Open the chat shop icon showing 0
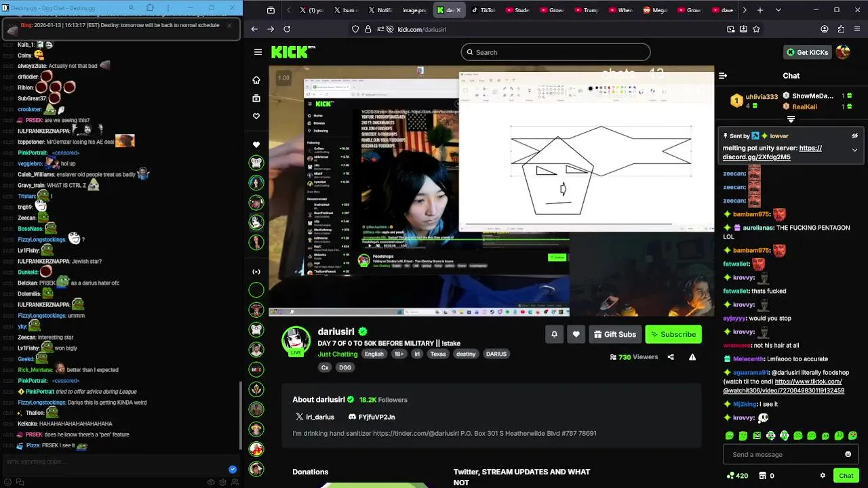The height and width of the screenshot is (488, 868). click(x=766, y=476)
